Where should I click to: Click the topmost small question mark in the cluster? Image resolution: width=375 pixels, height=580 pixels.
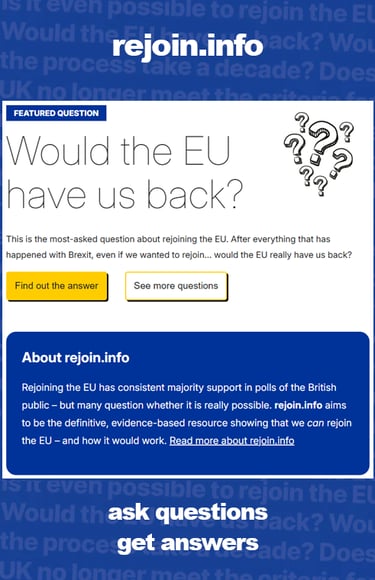tap(302, 121)
